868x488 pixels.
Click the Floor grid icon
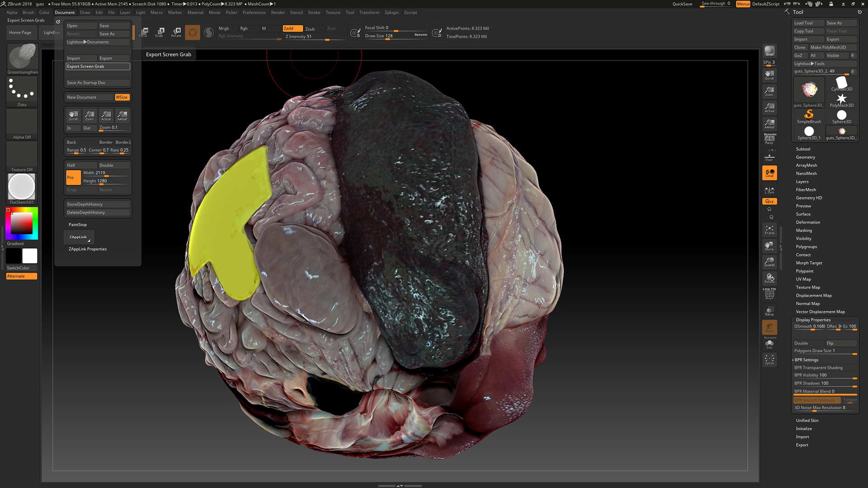click(x=769, y=157)
